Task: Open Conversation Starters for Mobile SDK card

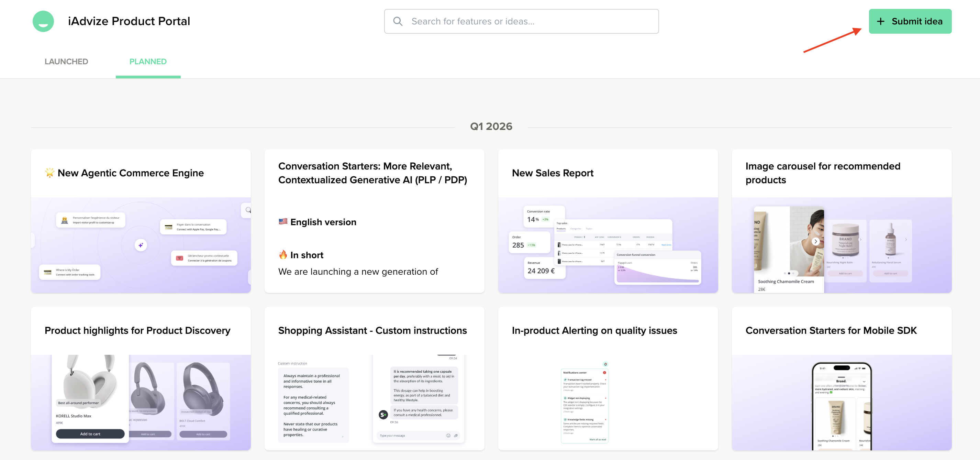Action: tap(831, 330)
